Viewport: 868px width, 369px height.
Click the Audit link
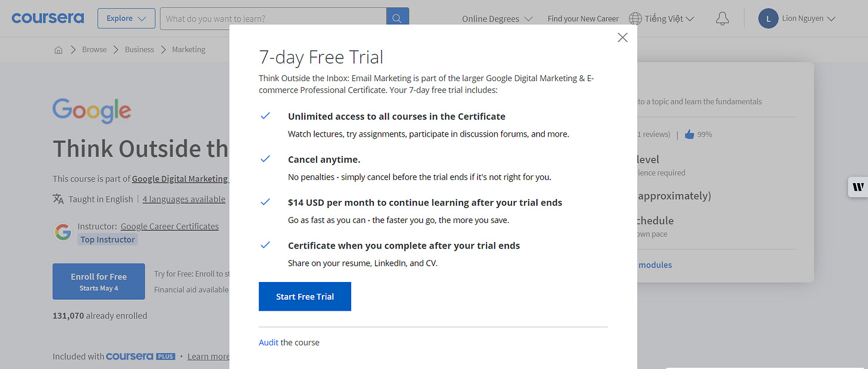268,343
